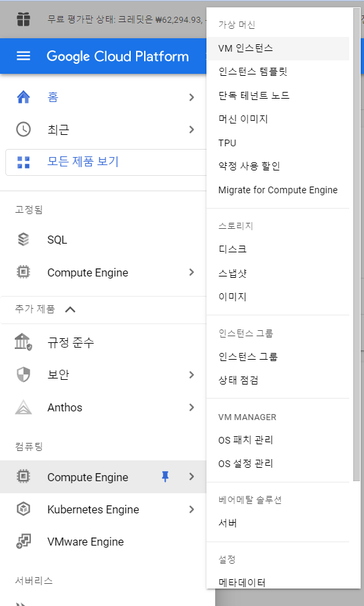
Task: Open 단독 테넌트 노드 menu item
Action: (x=278, y=95)
